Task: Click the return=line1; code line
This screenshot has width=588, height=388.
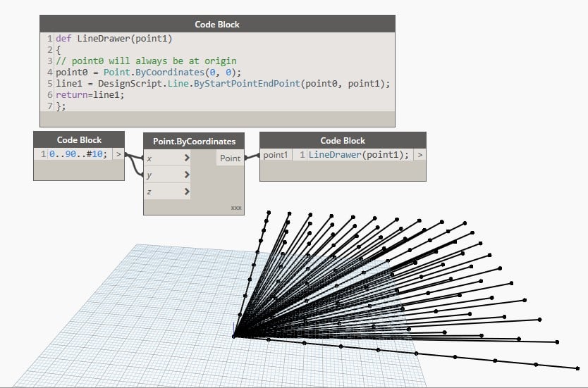Action: pos(90,95)
